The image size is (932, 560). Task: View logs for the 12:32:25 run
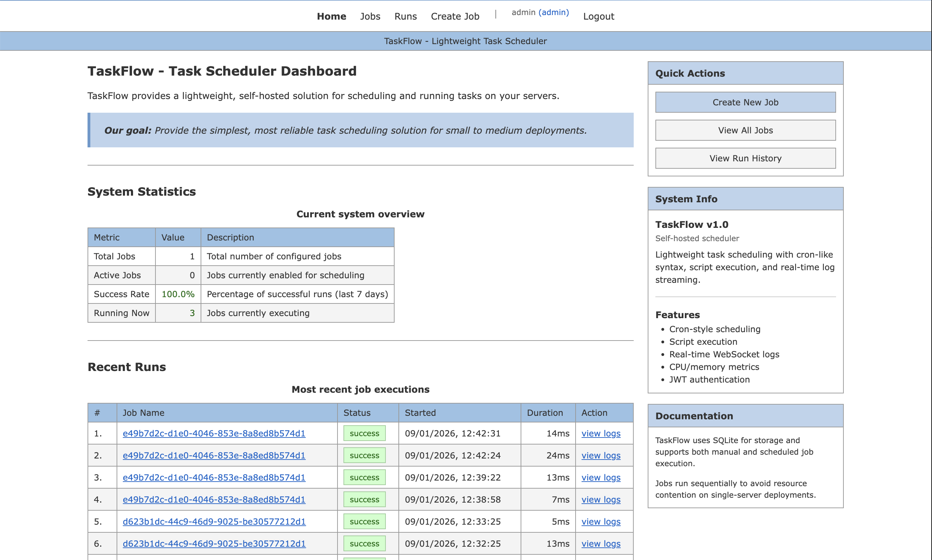coord(600,544)
